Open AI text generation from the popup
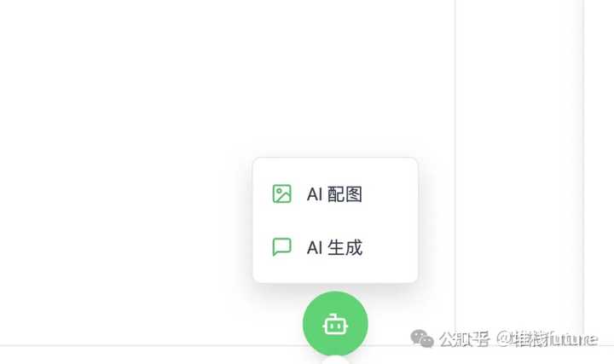 (335, 247)
